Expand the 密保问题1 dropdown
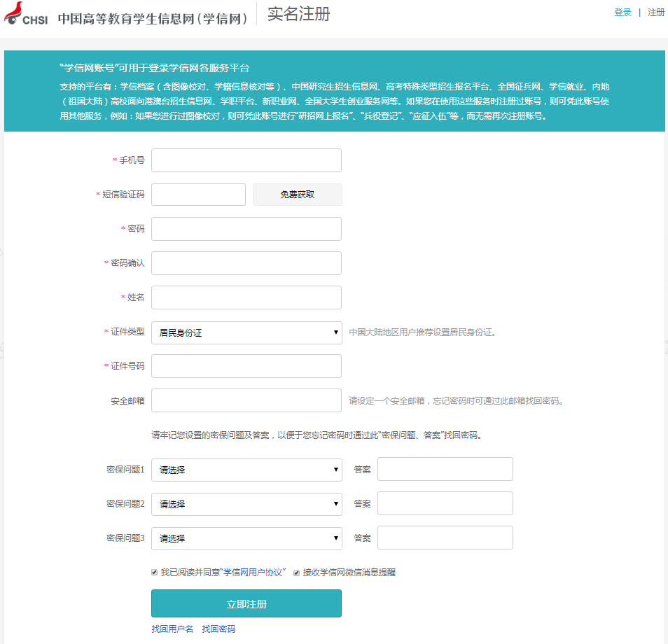The height and width of the screenshot is (644, 668). point(246,469)
